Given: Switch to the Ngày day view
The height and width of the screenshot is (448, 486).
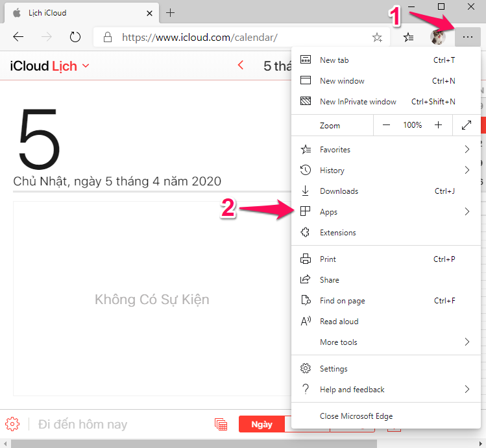Looking at the screenshot, I should pyautogui.click(x=261, y=424).
